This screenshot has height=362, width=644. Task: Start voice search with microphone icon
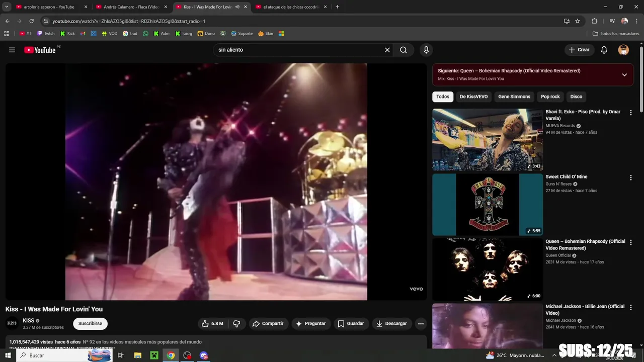point(426,50)
